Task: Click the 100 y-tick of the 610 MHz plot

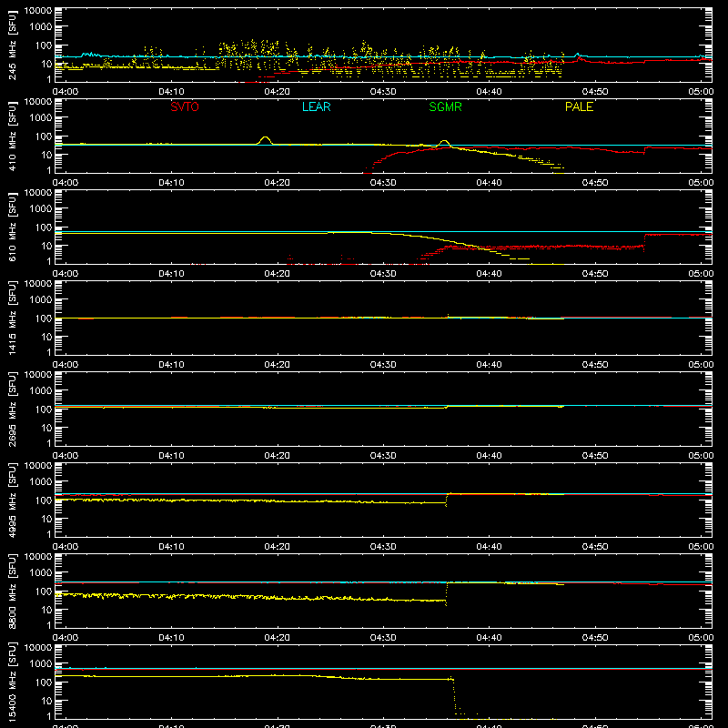Action: (44, 227)
